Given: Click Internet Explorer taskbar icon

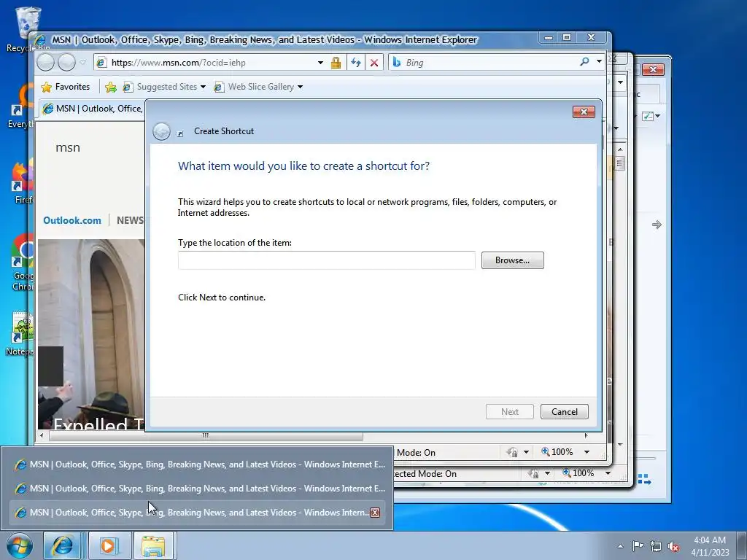Looking at the screenshot, I should pos(63,545).
